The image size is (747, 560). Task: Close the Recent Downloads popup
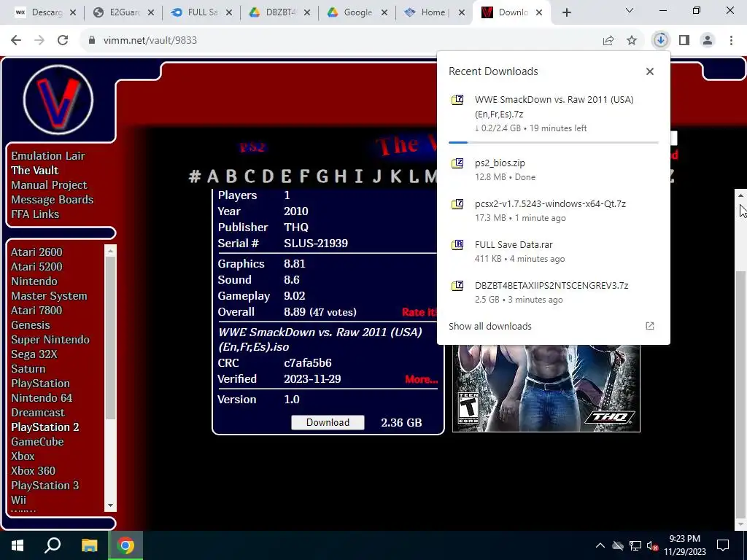[x=650, y=71]
